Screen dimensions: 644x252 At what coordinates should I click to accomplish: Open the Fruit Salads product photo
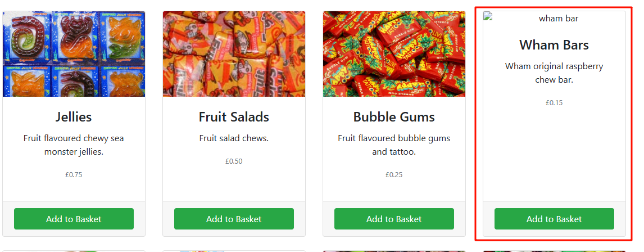pos(234,54)
